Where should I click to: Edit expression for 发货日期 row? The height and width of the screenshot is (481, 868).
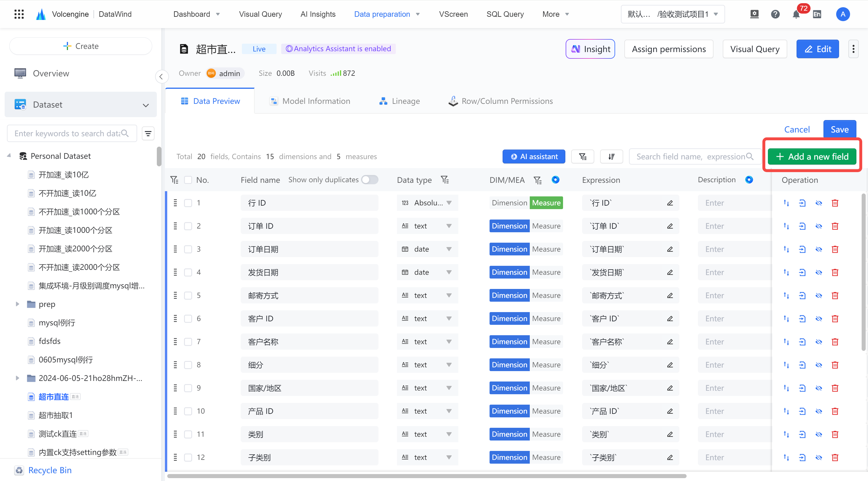670,272
